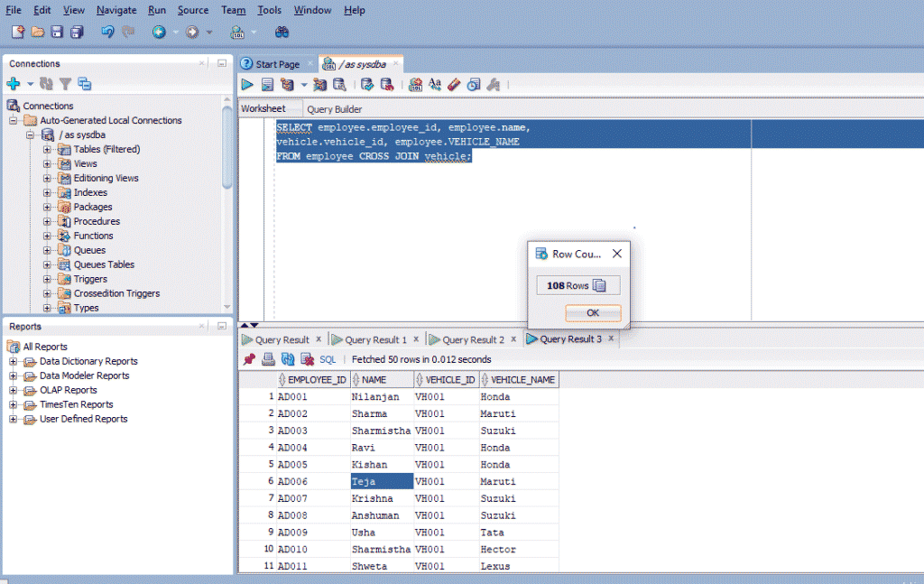Click the binoculars Find DB Object icon
Image resolution: width=924 pixels, height=584 pixels.
(282, 32)
